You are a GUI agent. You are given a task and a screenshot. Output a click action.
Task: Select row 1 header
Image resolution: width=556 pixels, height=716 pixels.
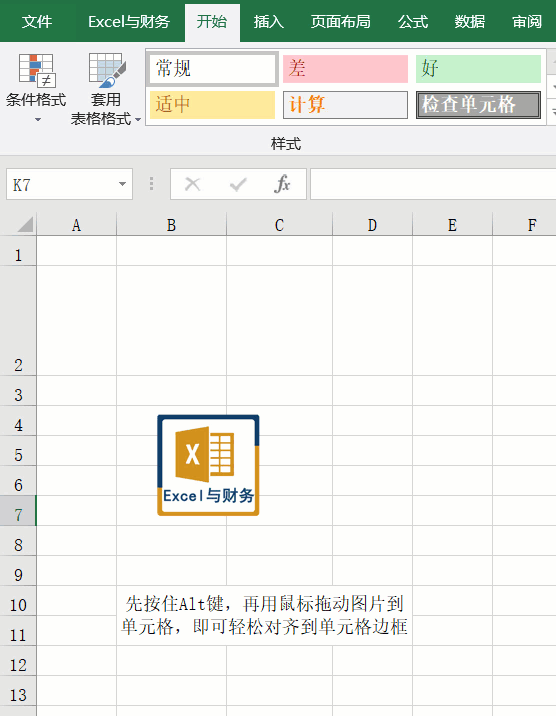coord(18,251)
